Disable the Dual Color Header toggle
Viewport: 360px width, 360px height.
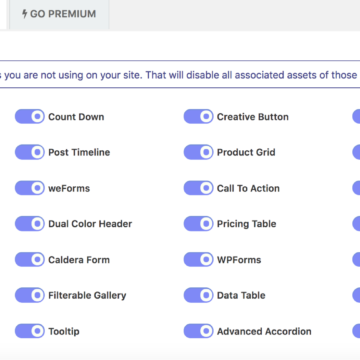coord(30,224)
